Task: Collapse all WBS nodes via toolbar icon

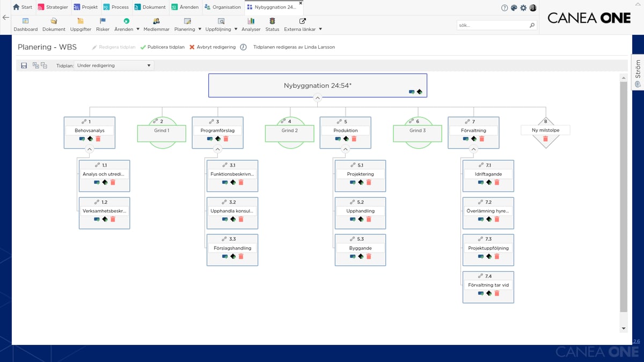Action: (44, 65)
